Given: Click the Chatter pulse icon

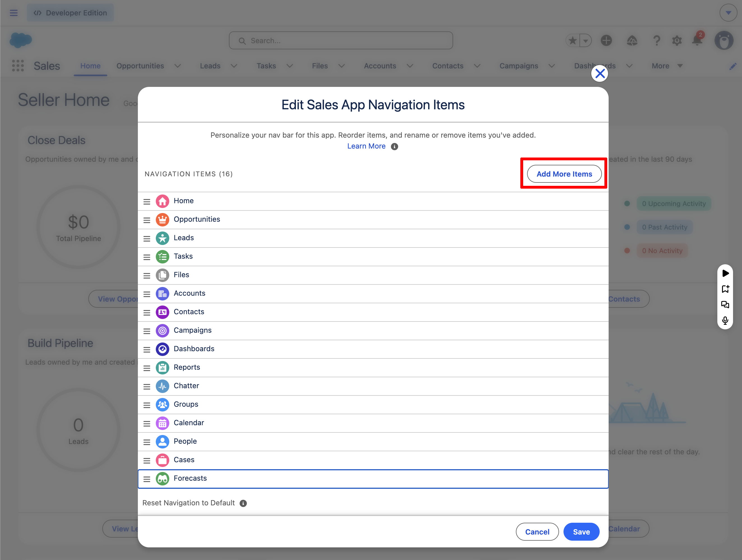Looking at the screenshot, I should [x=162, y=386].
